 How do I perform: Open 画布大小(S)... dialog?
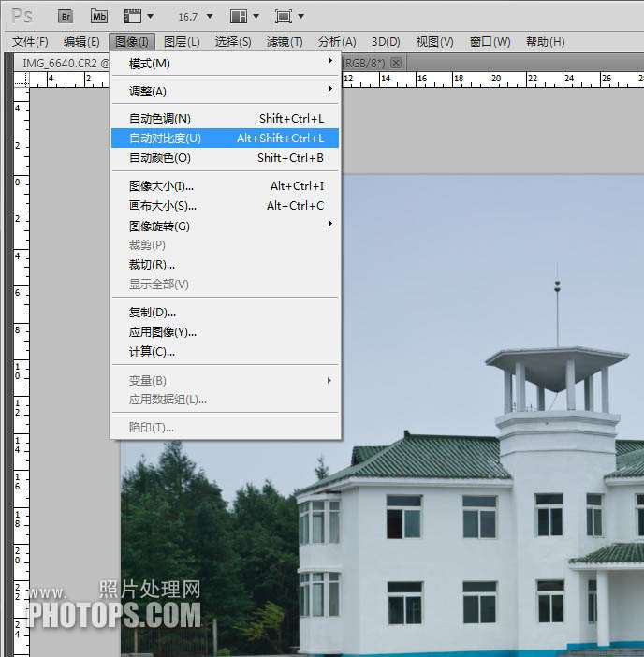[225, 206]
